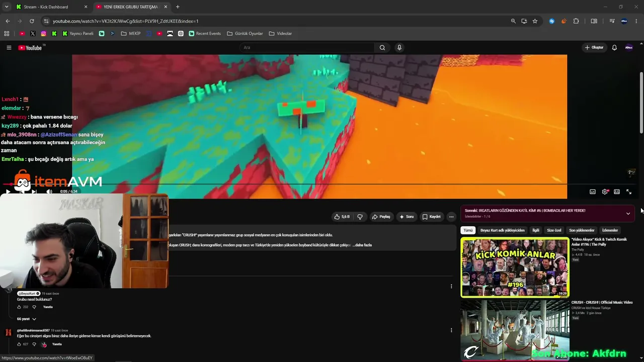Open CRUSH - CRUSH! Official Music Video title

(x=602, y=303)
